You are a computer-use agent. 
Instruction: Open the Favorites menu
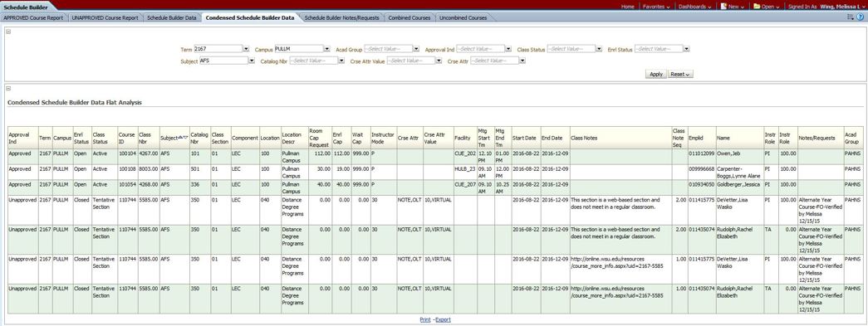point(656,7)
